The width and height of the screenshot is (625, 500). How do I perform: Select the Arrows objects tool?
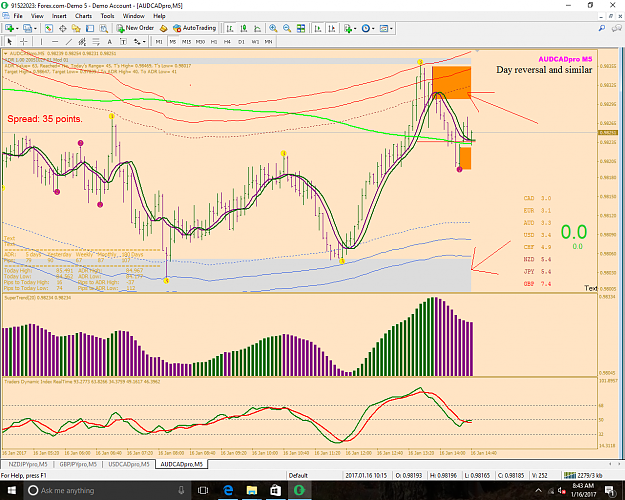click(137, 41)
